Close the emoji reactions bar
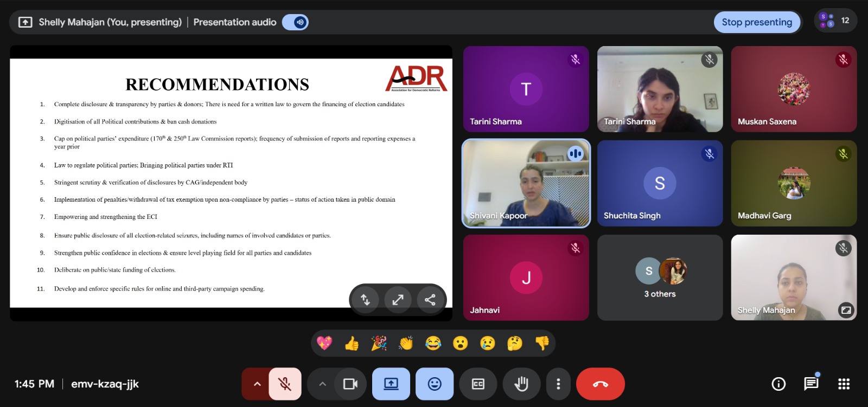Viewport: 868px width, 407px height. pyautogui.click(x=435, y=384)
